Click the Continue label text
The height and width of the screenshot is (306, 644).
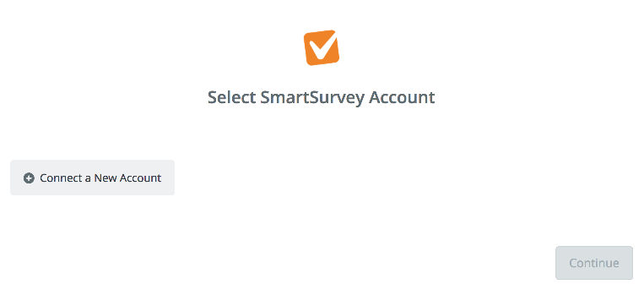(x=594, y=263)
